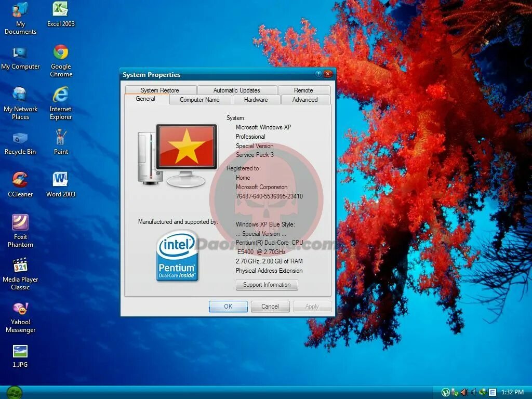This screenshot has width=532, height=399.
Task: Click the Safely Remove Hardware tray icon
Action: pyautogui.click(x=455, y=392)
